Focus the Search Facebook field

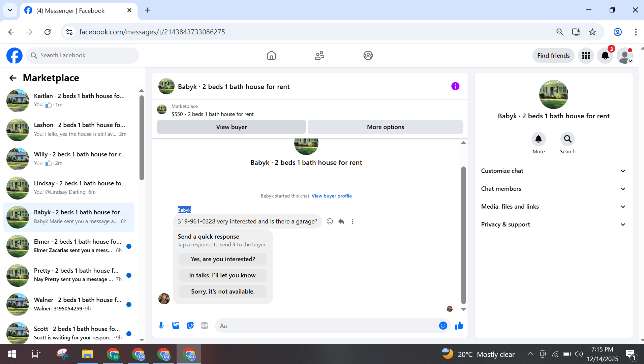83,55
